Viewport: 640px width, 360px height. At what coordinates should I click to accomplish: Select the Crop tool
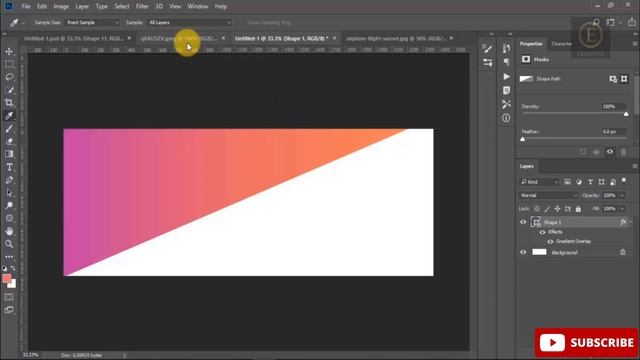[x=9, y=103]
